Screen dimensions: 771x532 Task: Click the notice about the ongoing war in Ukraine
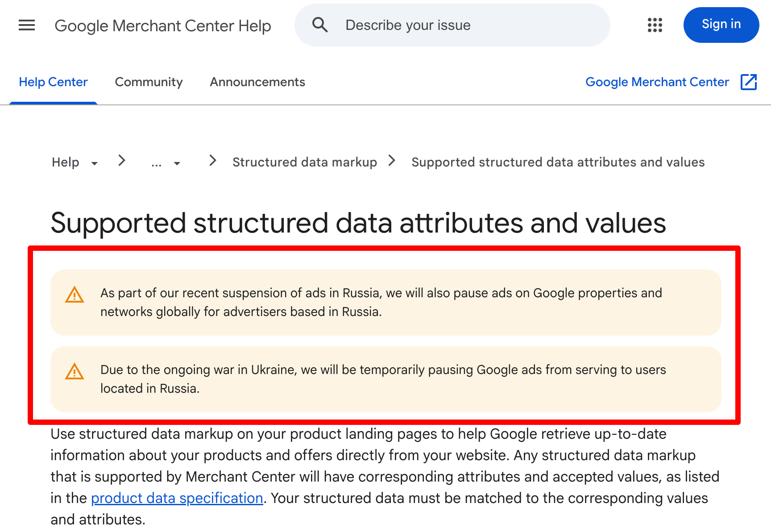386,379
